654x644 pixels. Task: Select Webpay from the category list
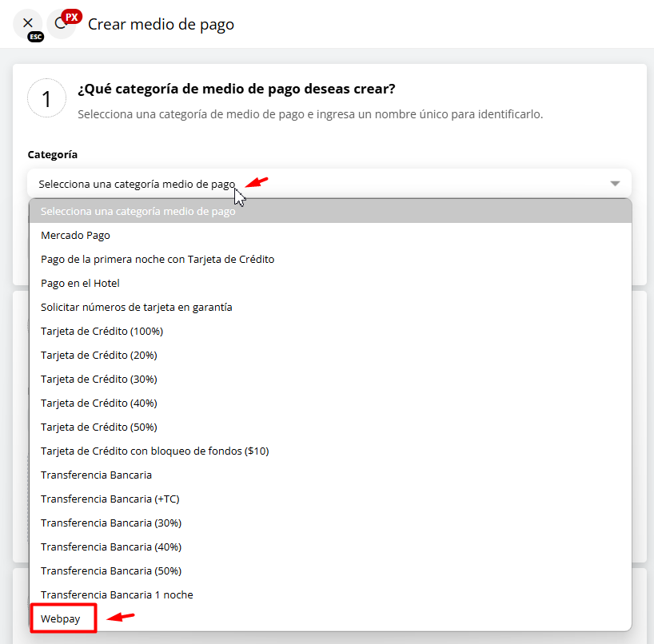61,618
